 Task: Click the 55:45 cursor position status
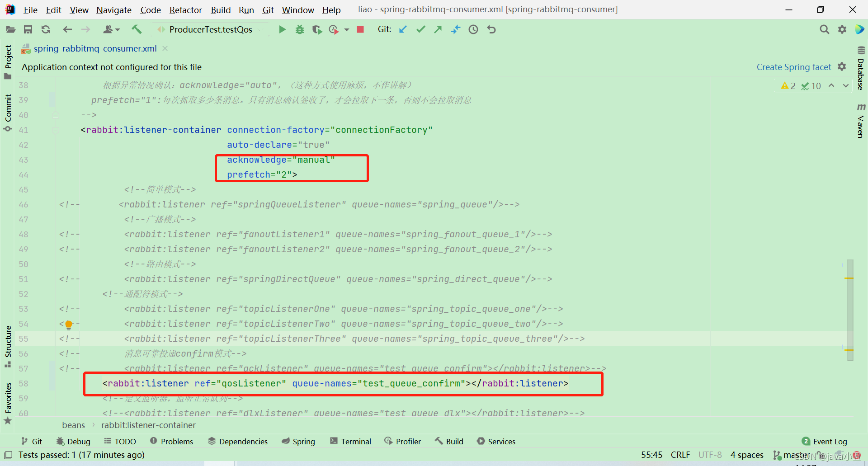(x=651, y=455)
